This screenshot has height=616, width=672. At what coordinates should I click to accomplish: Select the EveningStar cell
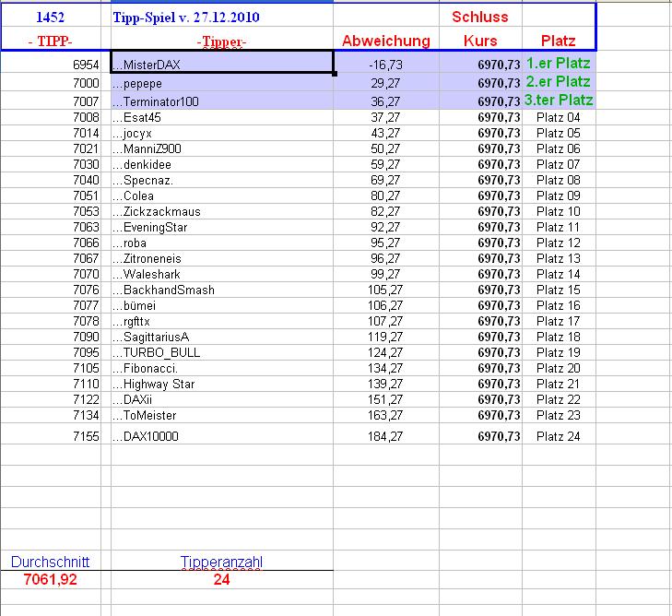point(222,227)
